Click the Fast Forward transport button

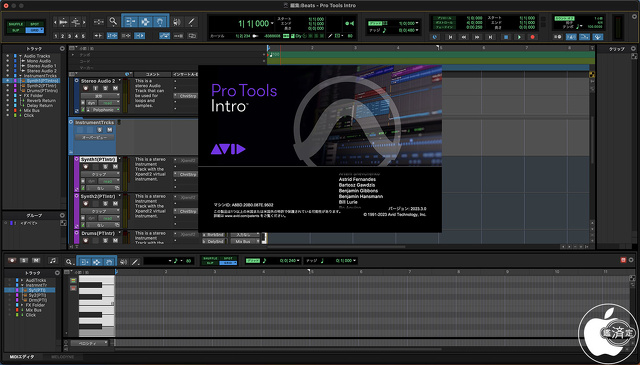coord(477,37)
